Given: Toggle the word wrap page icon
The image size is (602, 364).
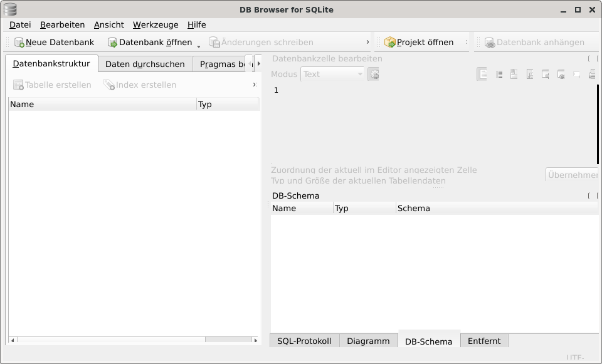Looking at the screenshot, I should (482, 74).
